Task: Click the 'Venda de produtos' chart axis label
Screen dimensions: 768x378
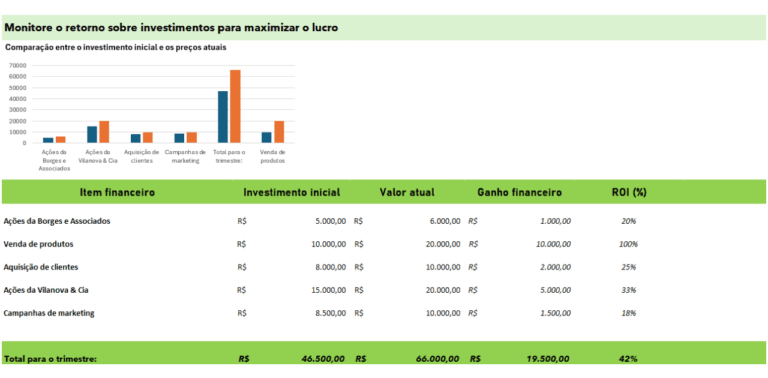Action: point(273,156)
